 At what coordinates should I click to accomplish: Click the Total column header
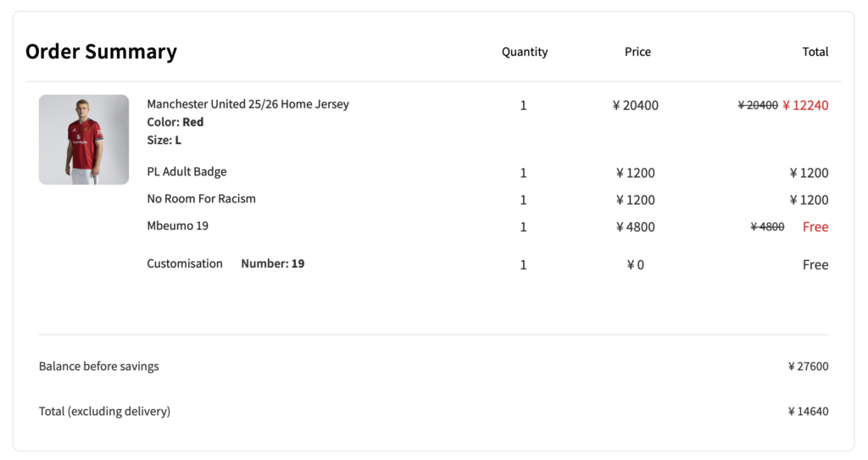(815, 52)
